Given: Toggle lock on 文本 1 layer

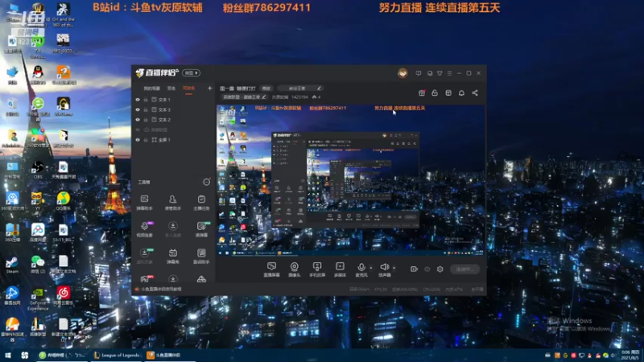Looking at the screenshot, I should (x=146, y=100).
